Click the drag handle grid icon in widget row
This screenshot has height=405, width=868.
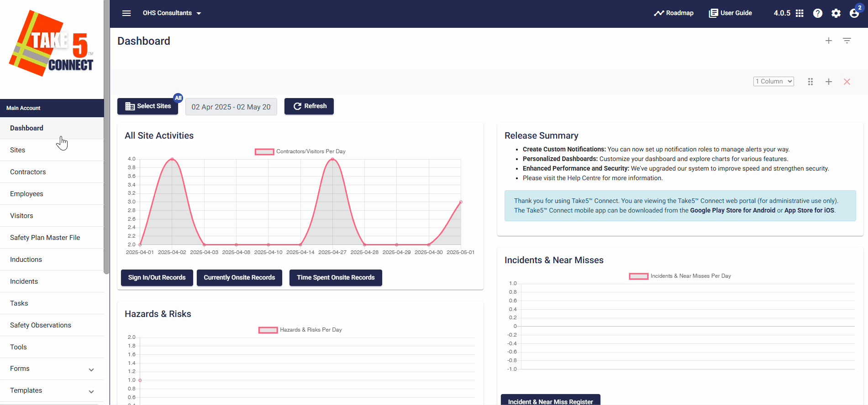pyautogui.click(x=810, y=82)
